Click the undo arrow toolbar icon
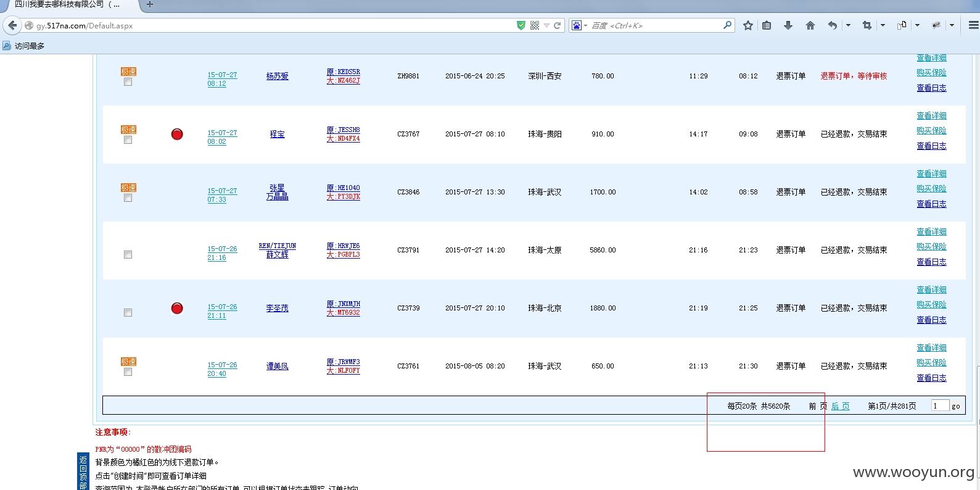This screenshot has height=490, width=980. click(833, 25)
